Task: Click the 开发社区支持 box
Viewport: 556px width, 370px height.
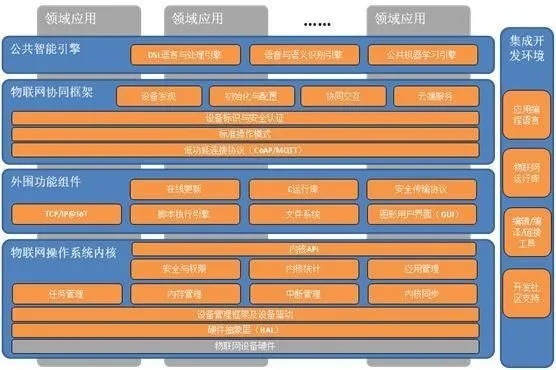Action: pos(527,293)
